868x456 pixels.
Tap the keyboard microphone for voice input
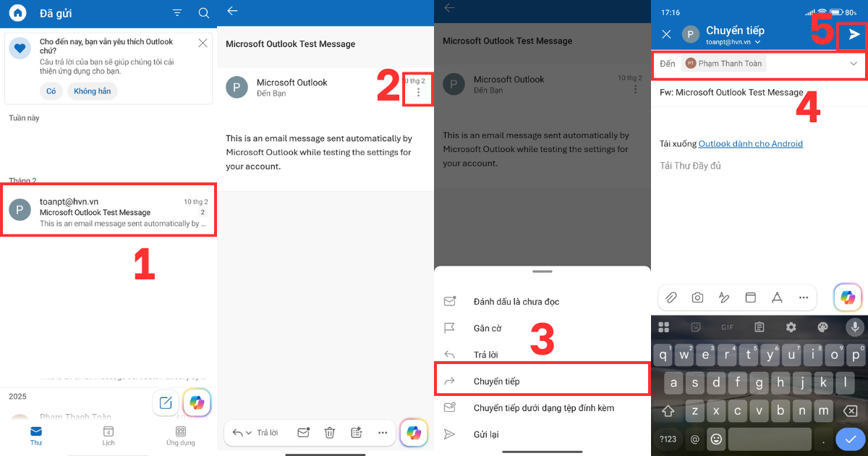click(855, 327)
